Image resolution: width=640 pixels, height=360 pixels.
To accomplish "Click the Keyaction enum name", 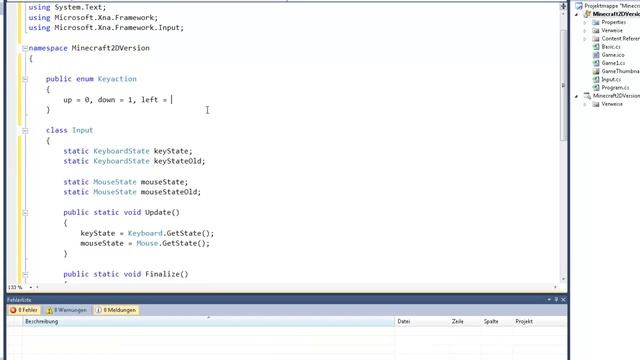I will click(117, 79).
